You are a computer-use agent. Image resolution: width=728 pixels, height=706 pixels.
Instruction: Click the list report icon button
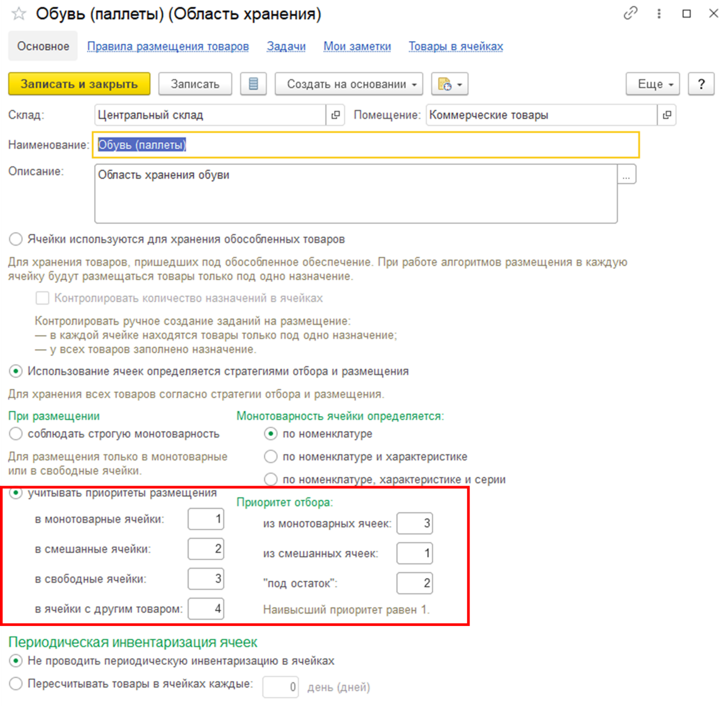253,84
